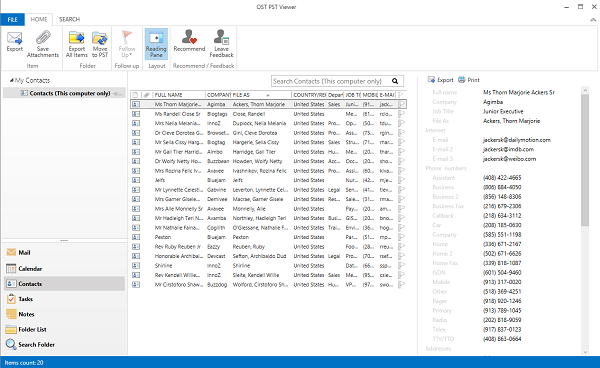Viewport: 600px width, 368px height.
Task: Open Notes in the navigation pane
Action: 64,314
